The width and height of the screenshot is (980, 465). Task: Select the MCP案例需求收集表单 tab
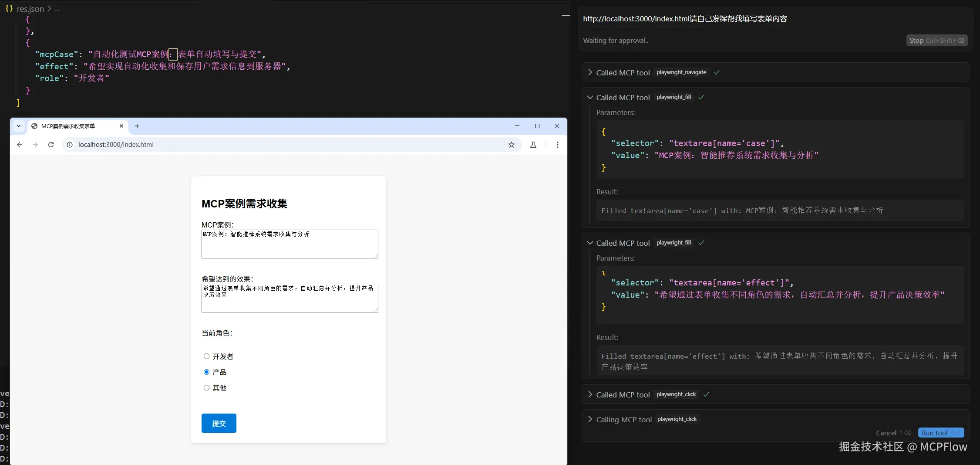(77, 126)
